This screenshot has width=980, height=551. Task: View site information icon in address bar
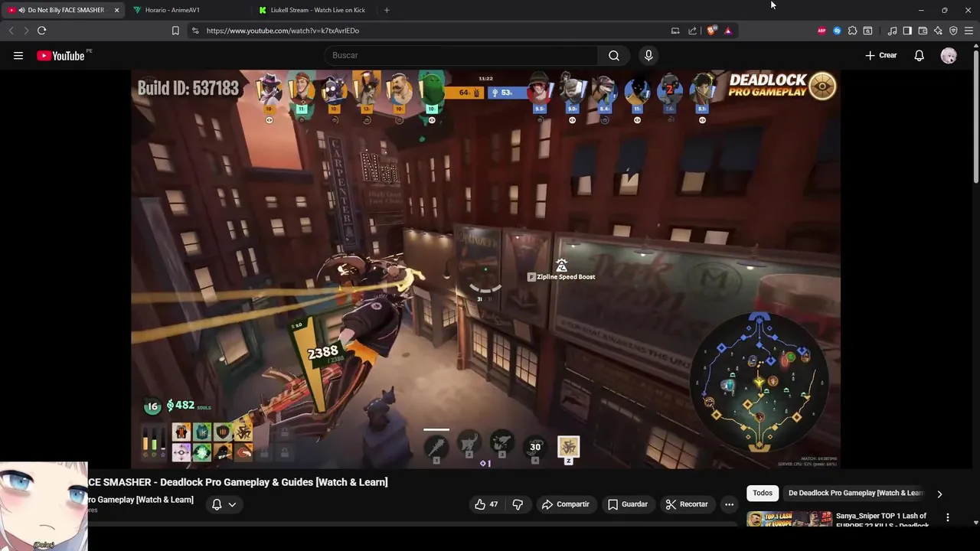pyautogui.click(x=195, y=31)
